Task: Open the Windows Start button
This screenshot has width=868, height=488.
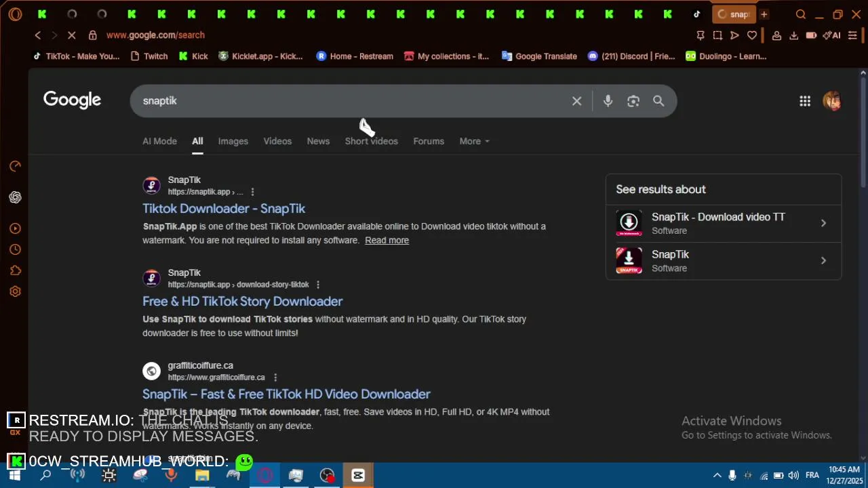Action: 14,475
